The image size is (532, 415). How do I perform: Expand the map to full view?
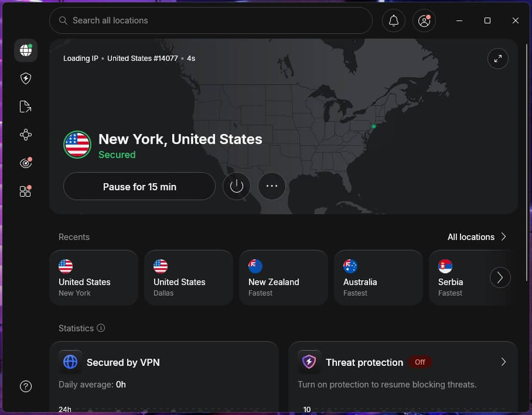point(498,59)
